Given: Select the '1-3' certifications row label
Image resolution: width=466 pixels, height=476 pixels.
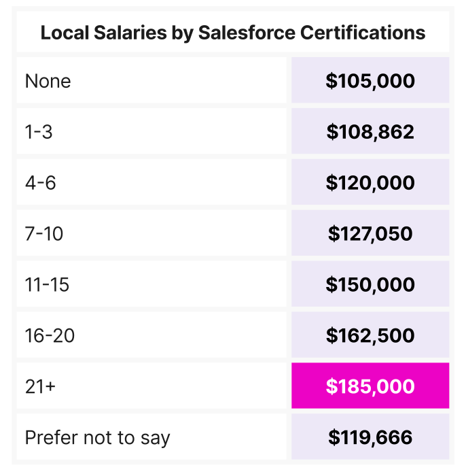Looking at the screenshot, I should (39, 132).
